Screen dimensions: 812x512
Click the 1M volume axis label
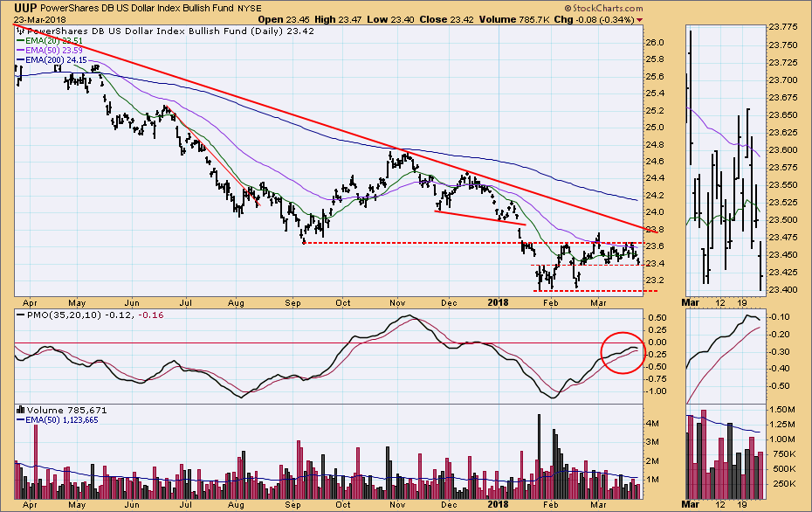tap(652, 480)
